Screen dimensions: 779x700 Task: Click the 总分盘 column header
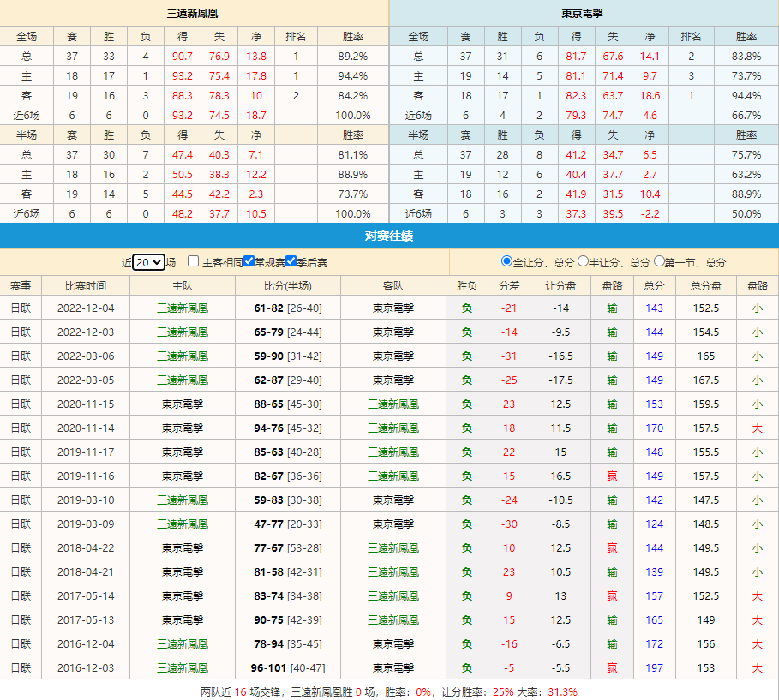coord(705,285)
